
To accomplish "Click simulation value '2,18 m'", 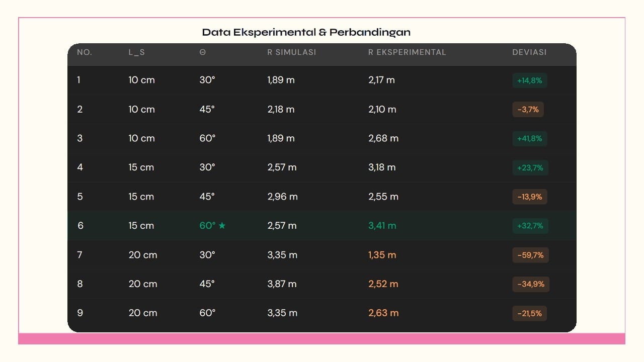I will click(281, 109).
